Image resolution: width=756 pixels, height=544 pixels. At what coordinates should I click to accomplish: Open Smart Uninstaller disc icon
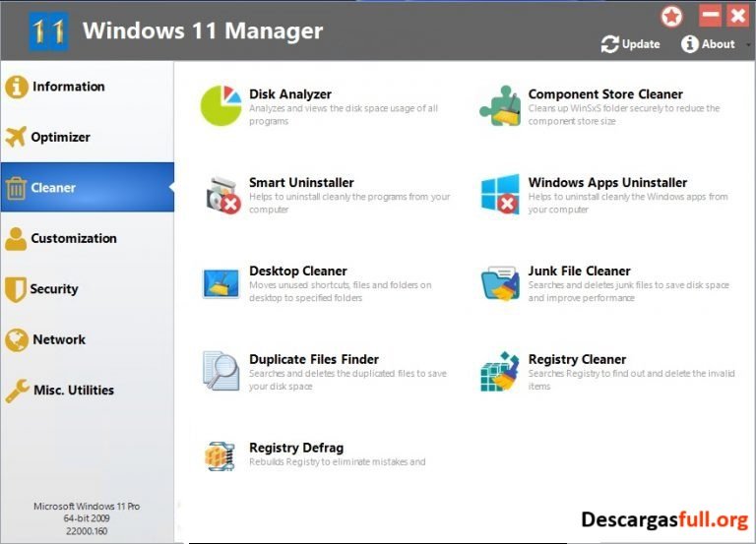coord(222,195)
